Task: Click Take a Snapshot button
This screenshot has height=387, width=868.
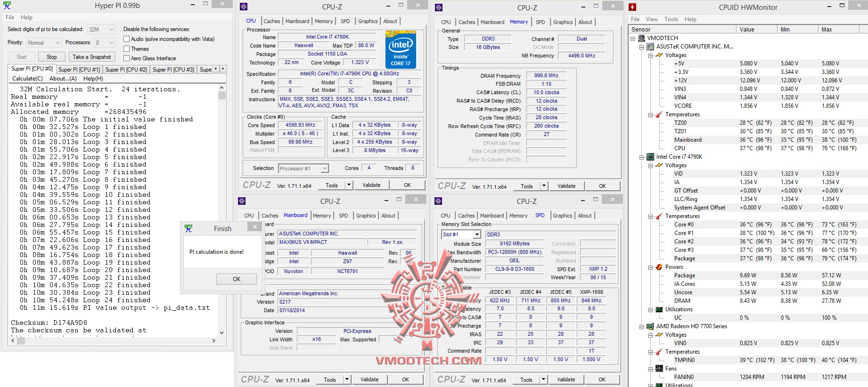Action: tap(92, 57)
